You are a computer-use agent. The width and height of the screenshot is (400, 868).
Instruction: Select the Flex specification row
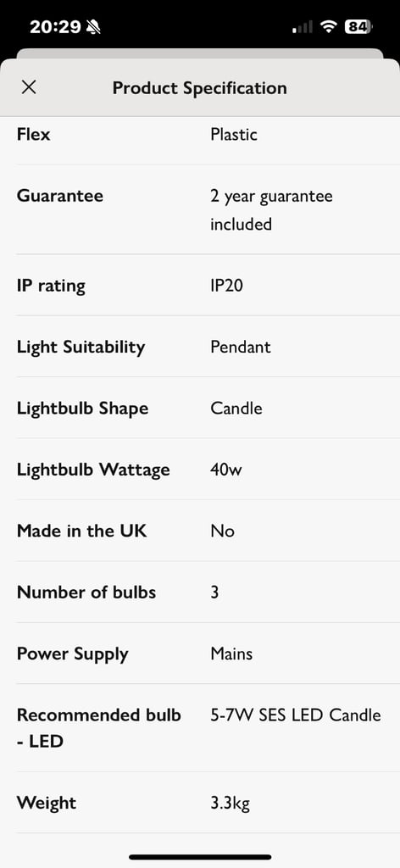pos(200,136)
